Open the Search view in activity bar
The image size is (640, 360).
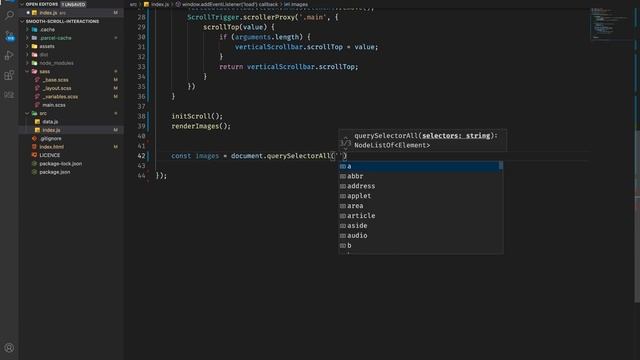tap(9, 16)
